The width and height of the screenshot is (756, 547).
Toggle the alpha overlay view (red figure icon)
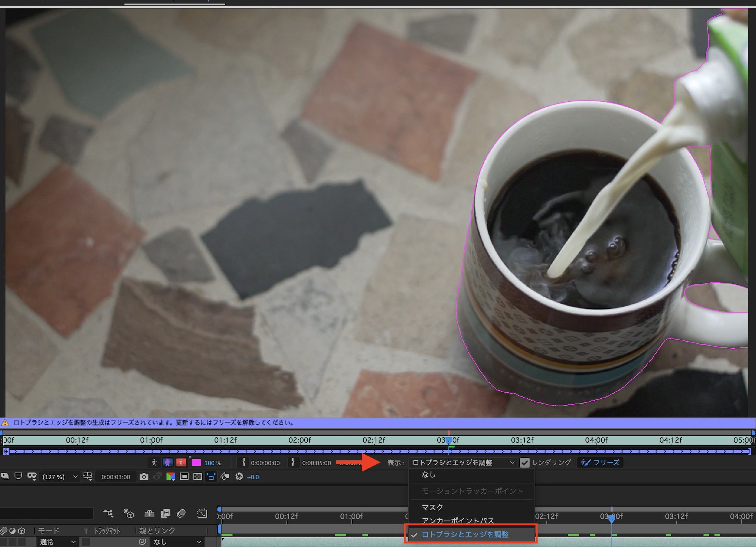181,463
